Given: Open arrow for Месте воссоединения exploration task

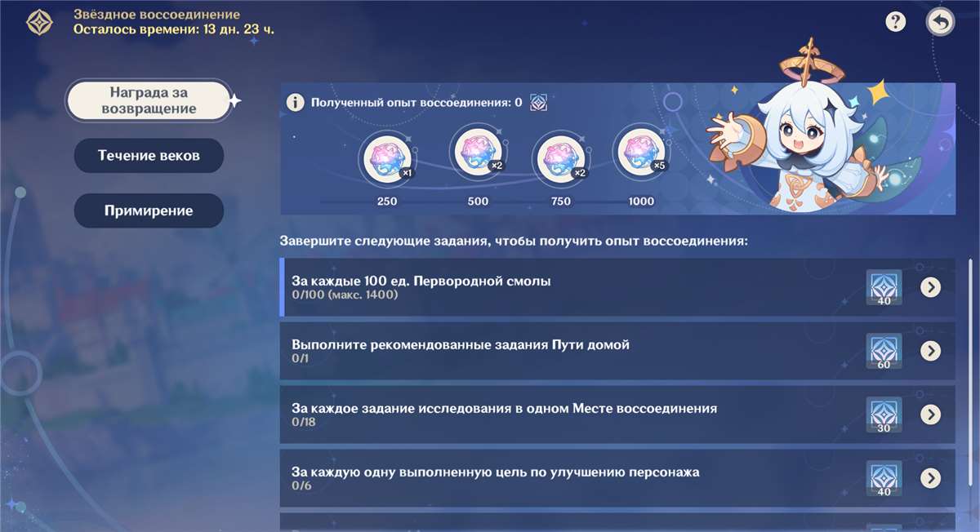Looking at the screenshot, I should pos(930,415).
